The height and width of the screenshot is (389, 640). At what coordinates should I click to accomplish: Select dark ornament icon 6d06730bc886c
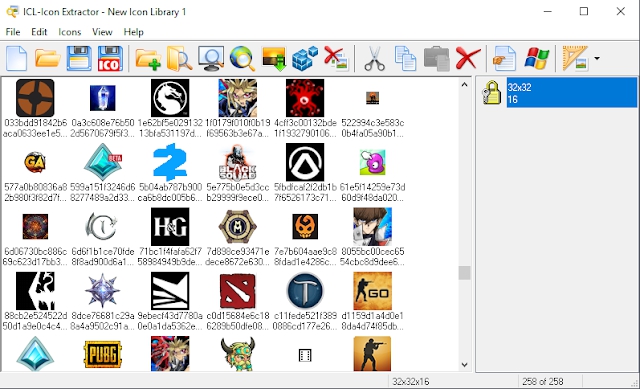pyautogui.click(x=35, y=227)
